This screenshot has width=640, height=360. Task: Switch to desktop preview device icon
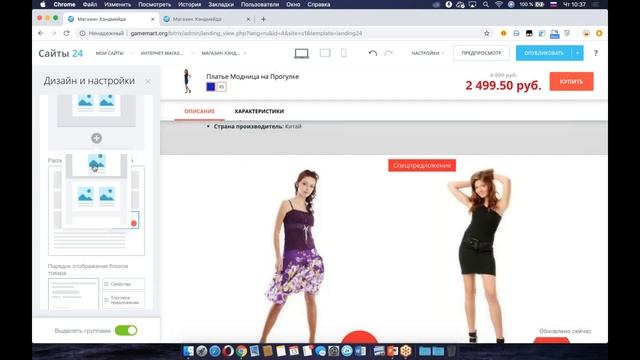pos(302,53)
